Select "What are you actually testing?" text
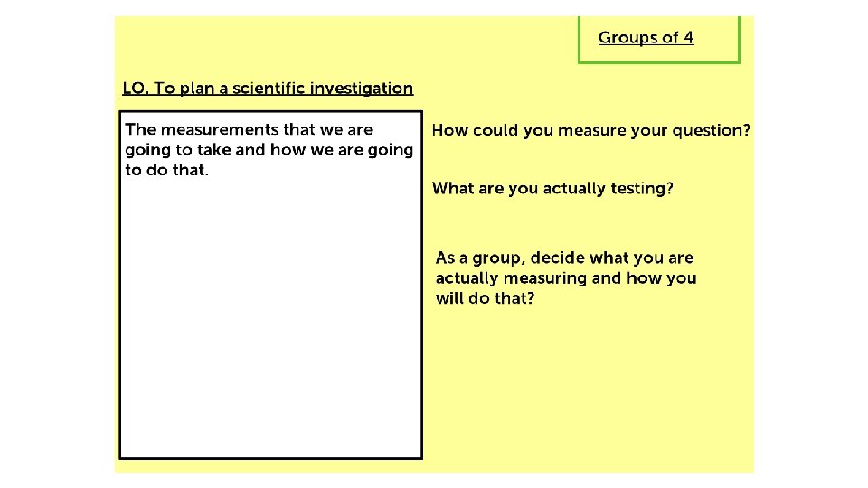868x488 pixels. tap(552, 188)
